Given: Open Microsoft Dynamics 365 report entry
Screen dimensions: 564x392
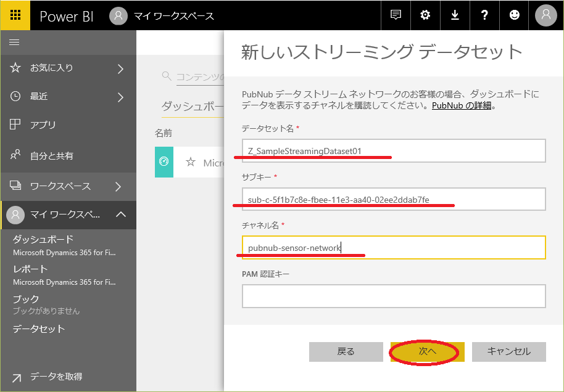Looking at the screenshot, I should point(64,282).
